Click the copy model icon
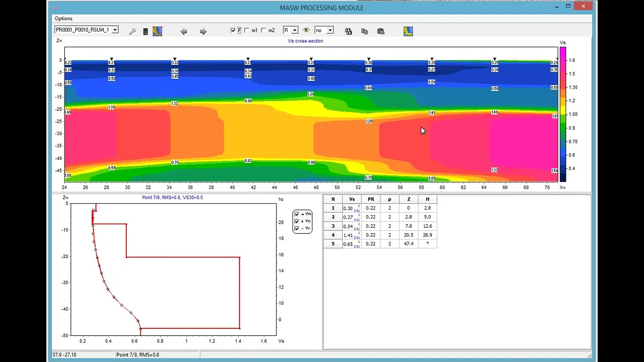This screenshot has height=362, width=644. coord(365,31)
